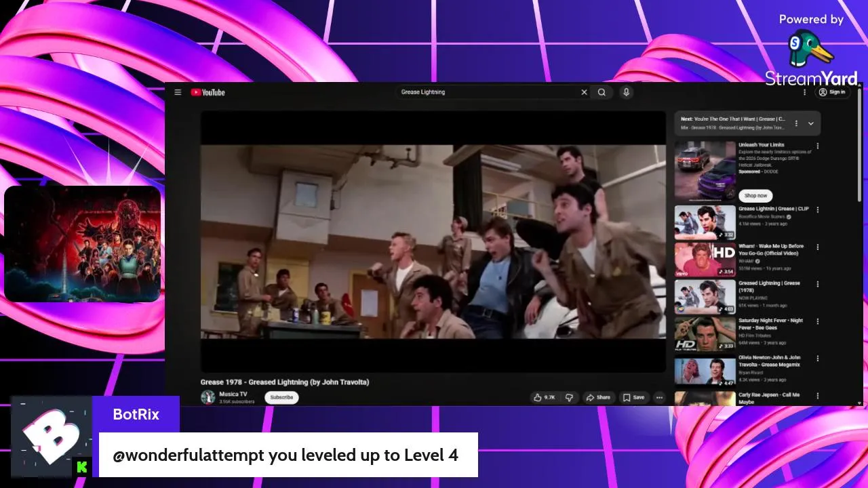Image resolution: width=868 pixels, height=488 pixels.
Task: Click the StreamYard duck logo
Action: coord(810,49)
